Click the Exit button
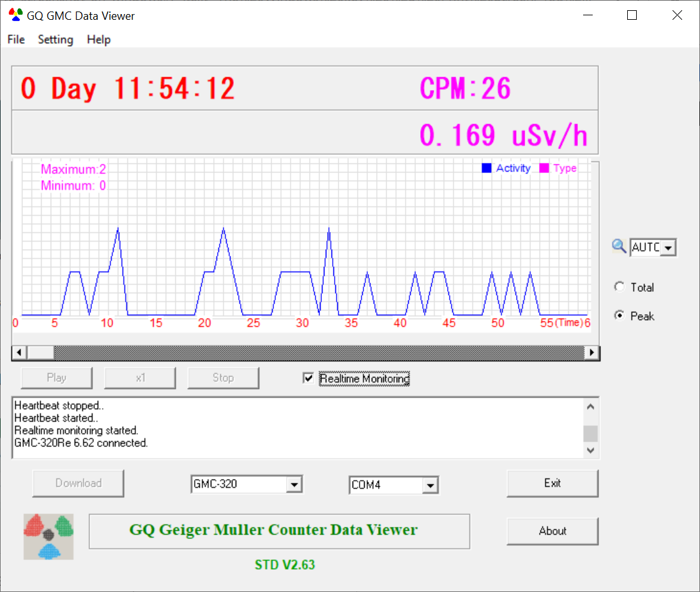The image size is (700, 592). (552, 483)
